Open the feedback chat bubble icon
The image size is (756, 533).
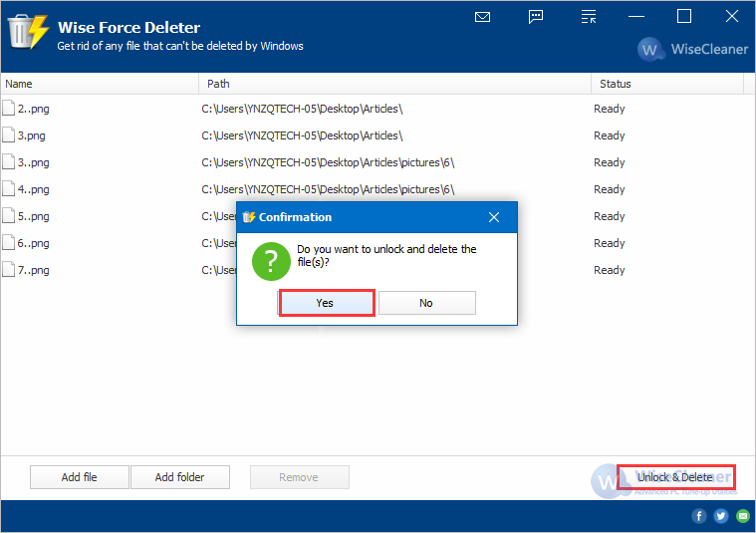pos(536,17)
